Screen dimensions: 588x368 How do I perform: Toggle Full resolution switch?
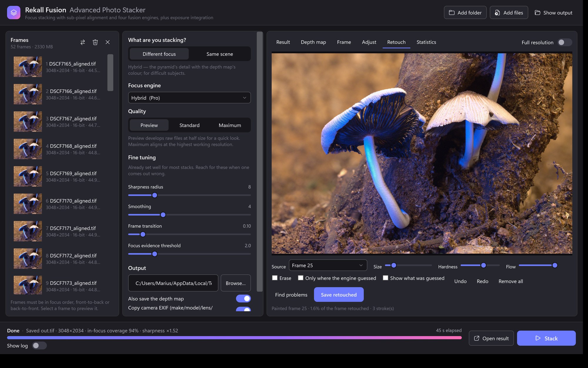(565, 42)
